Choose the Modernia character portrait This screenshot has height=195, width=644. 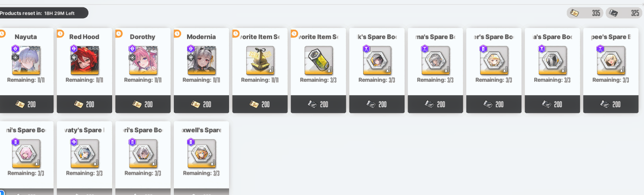(x=202, y=61)
